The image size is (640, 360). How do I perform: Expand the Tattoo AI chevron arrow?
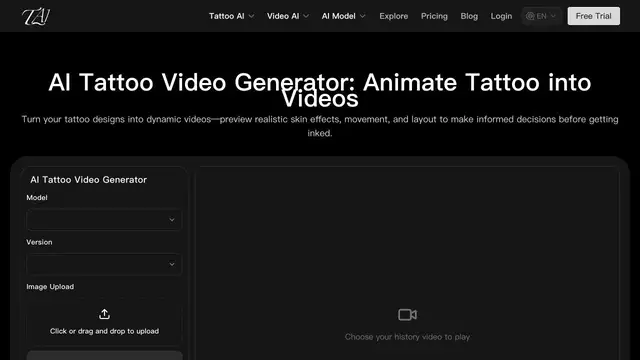pyautogui.click(x=251, y=16)
